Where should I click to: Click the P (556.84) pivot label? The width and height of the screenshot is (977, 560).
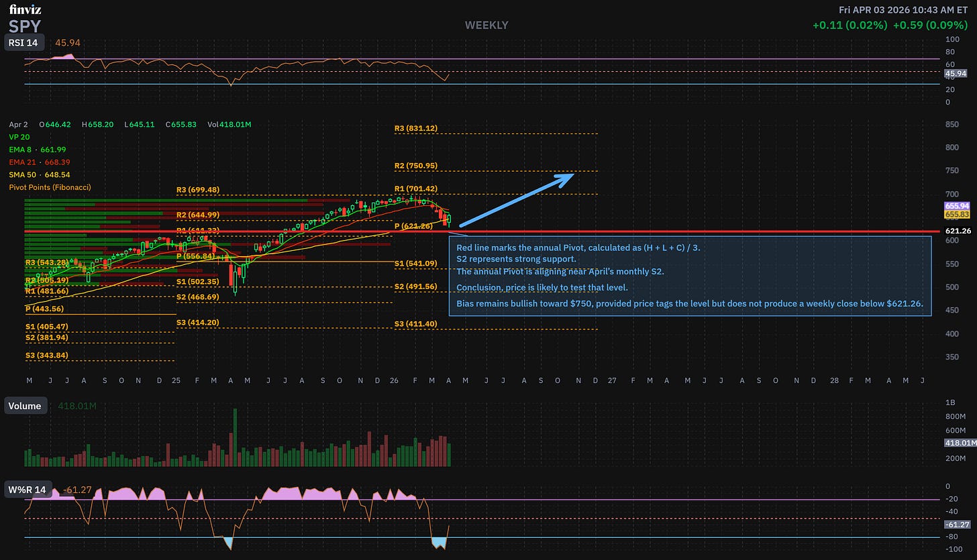point(195,256)
